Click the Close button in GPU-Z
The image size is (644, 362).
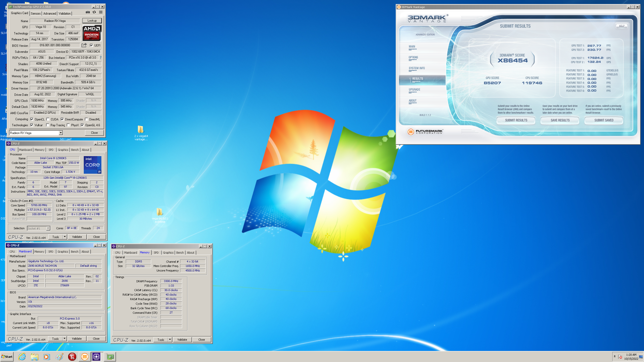click(94, 133)
